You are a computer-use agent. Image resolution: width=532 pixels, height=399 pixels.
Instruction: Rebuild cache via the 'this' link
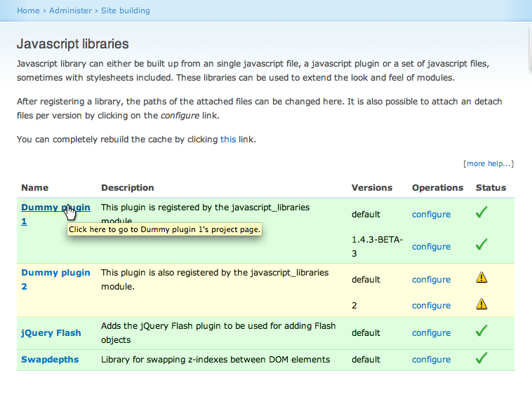click(228, 140)
